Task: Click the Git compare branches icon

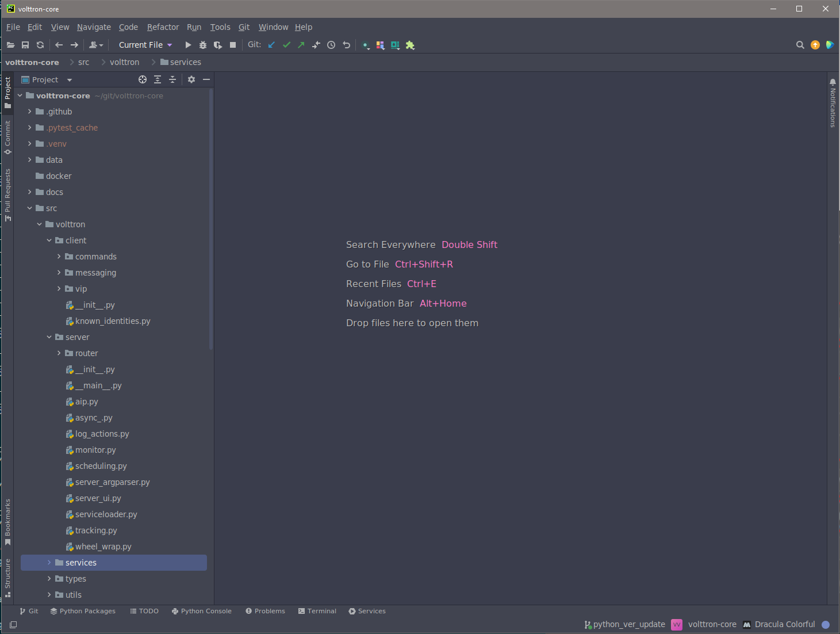Action: click(316, 45)
